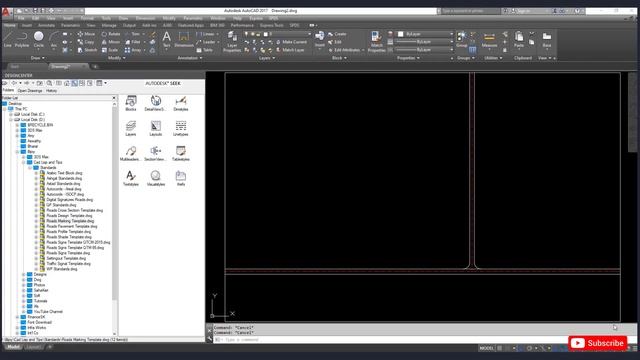Expand the Modify panel dropdown

[116, 58]
